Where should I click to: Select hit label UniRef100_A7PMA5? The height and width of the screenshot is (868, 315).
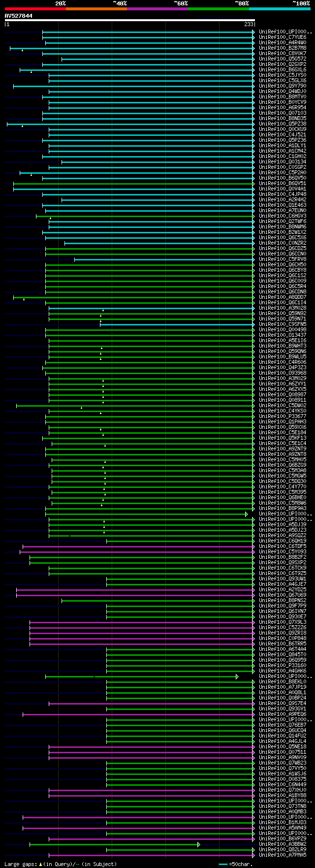pos(283,855)
